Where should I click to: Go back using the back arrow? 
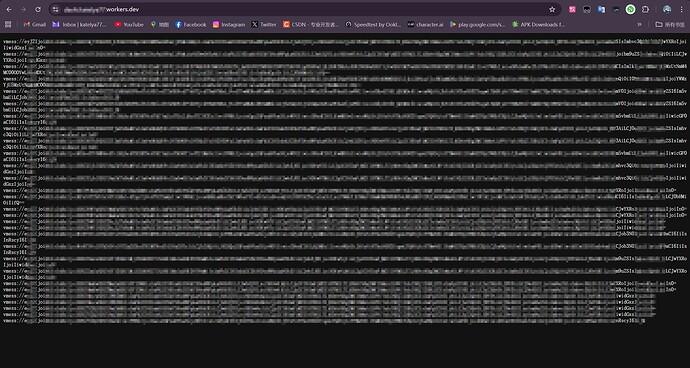[9, 9]
